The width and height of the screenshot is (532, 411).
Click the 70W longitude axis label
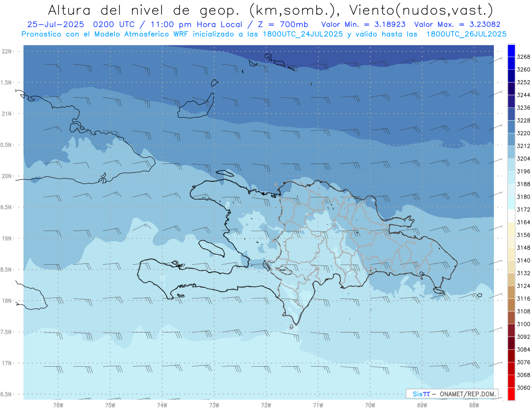(x=370, y=405)
